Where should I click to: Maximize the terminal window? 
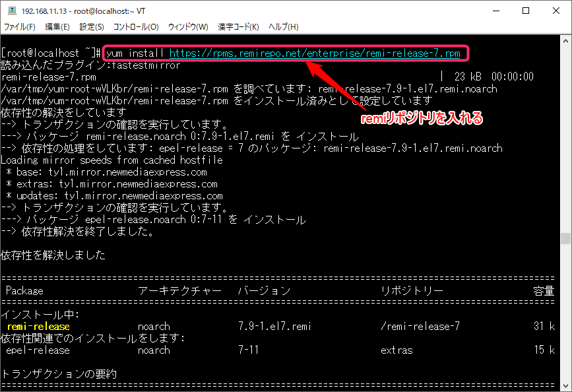tap(526, 11)
